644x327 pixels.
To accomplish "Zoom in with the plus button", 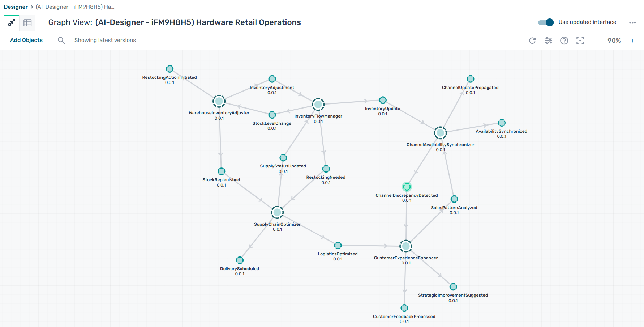I will pos(632,41).
